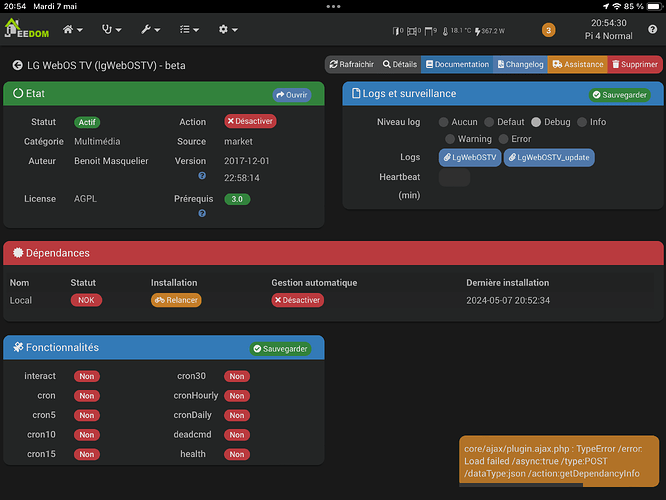Click the temperature thermometer icon in header
This screenshot has height=500, width=666.
pyautogui.click(x=445, y=31)
